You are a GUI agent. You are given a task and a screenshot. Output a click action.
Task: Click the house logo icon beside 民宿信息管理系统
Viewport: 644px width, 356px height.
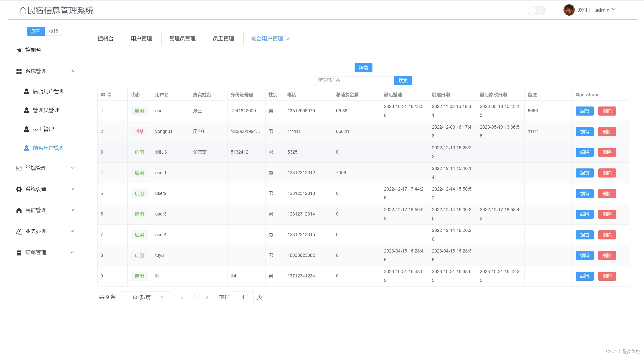point(23,11)
